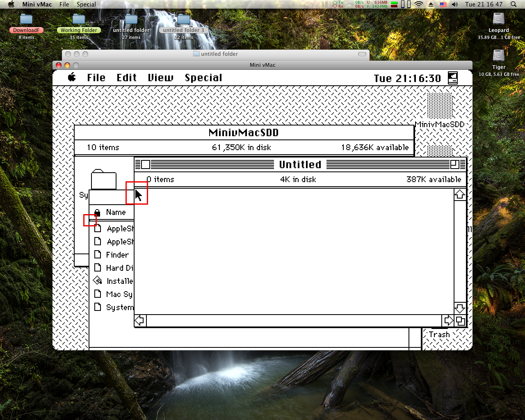The width and height of the screenshot is (525, 420).
Task: Click the scroll left arrow in Untitled window
Action: 140,320
